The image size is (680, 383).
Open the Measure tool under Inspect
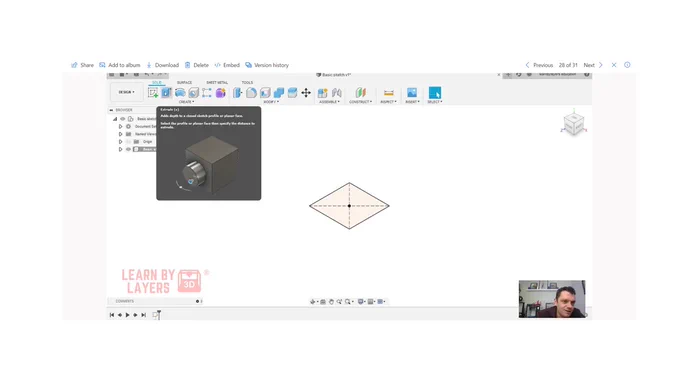(x=389, y=92)
